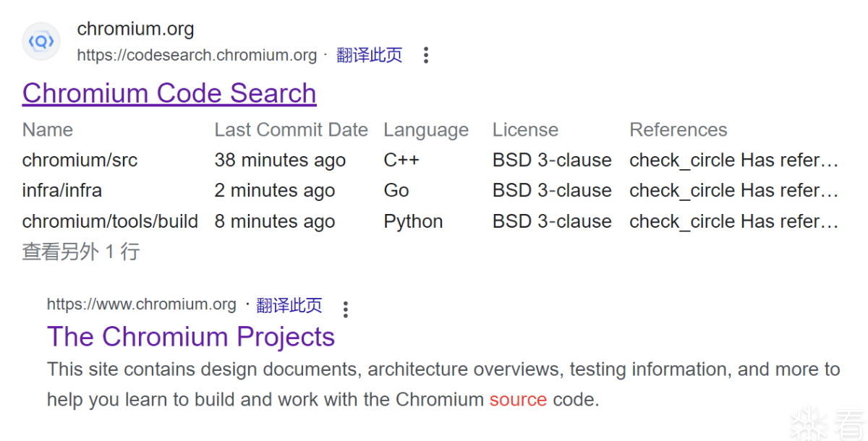The width and height of the screenshot is (868, 441).
Task: Click the References cell in the infra/infra row
Action: pyautogui.click(x=733, y=190)
